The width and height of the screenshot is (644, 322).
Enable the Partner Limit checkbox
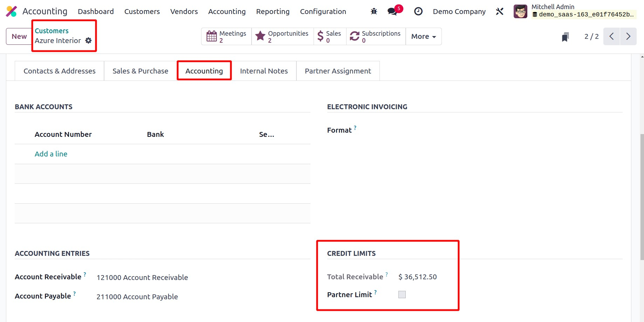pos(402,295)
